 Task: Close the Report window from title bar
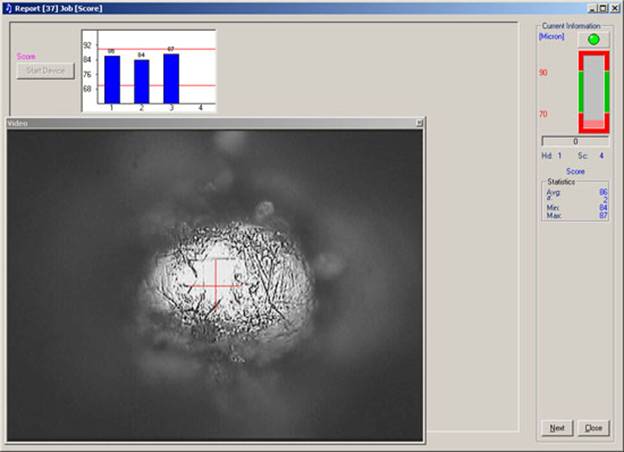tap(614, 8)
